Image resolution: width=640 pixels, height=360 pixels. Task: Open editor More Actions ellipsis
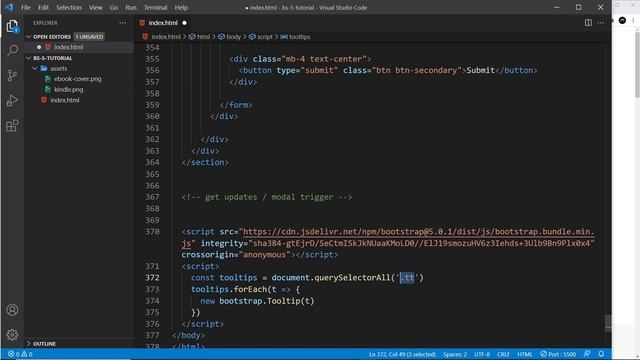click(601, 23)
